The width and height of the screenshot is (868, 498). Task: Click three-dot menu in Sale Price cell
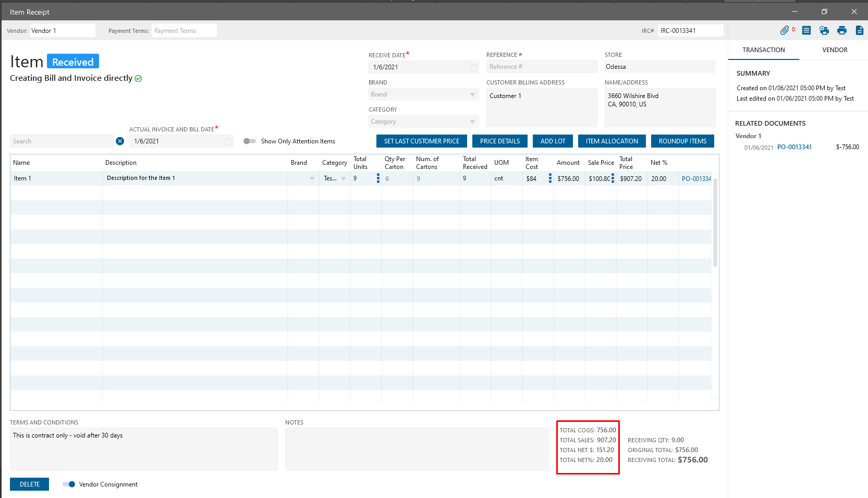(x=613, y=178)
